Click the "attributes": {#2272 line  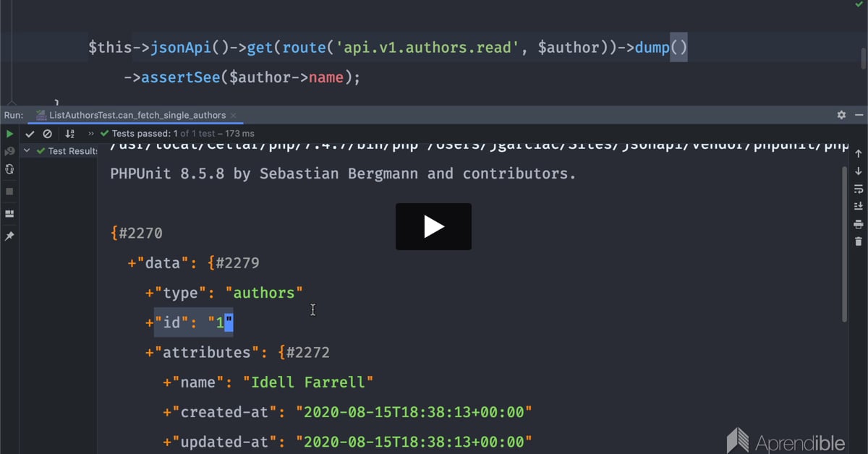point(237,353)
